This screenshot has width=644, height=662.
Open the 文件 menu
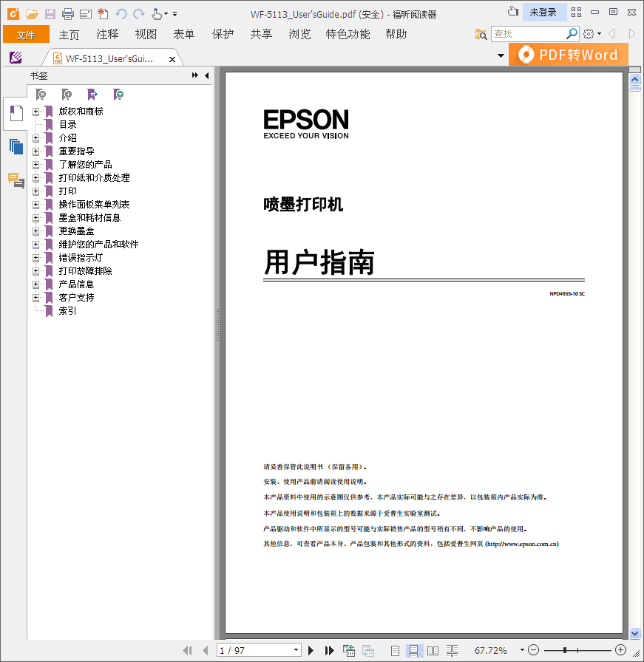26,34
